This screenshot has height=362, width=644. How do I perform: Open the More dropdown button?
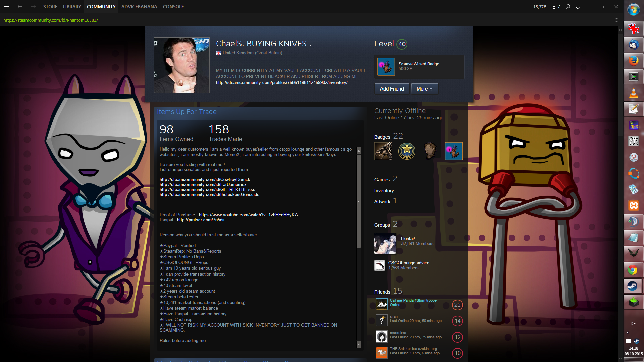424,89
